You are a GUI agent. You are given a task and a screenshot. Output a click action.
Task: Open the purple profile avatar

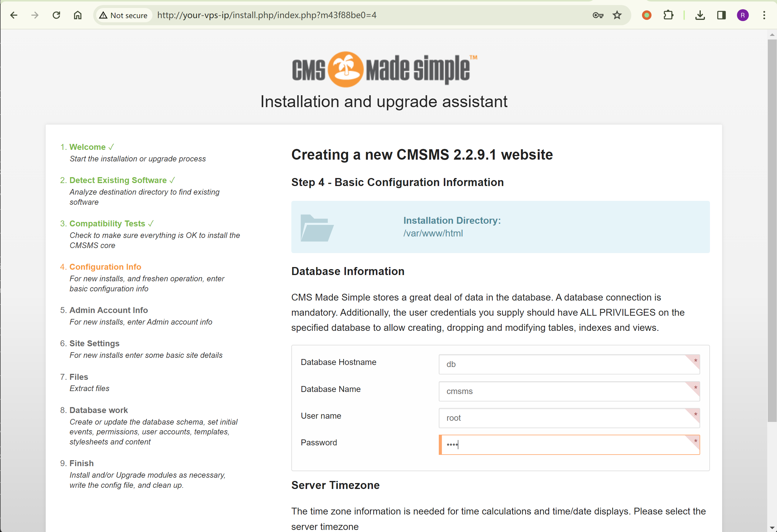click(x=743, y=15)
